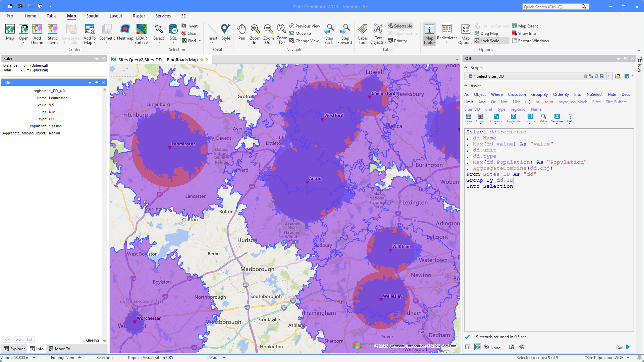This screenshot has width=644, height=362.
Task: Toggle open-result-in-map button in SQL panel
Action: [478, 347]
